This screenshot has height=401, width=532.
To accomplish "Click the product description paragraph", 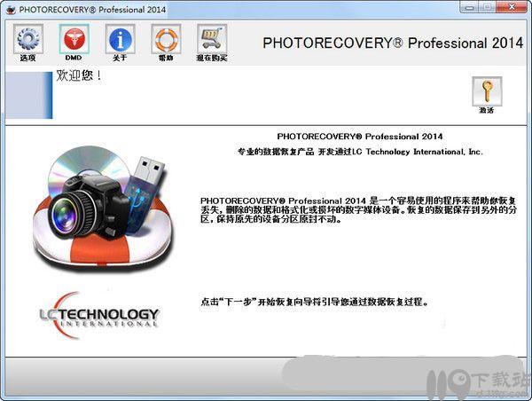I will (358, 210).
